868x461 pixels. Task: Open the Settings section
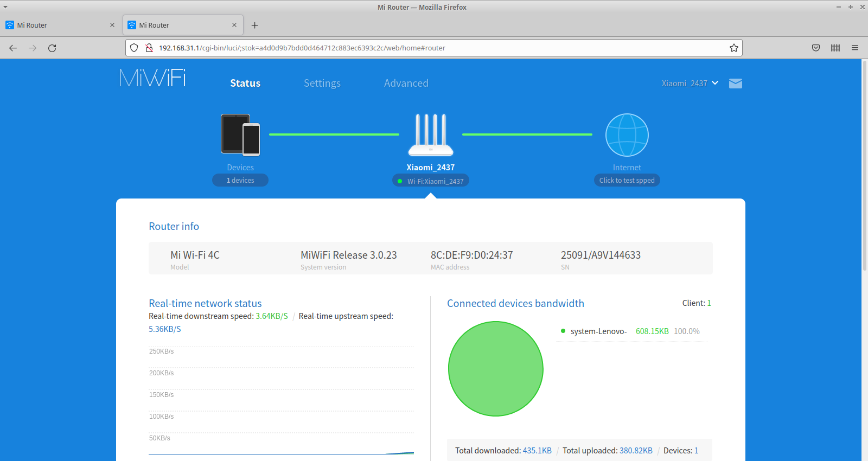tap(322, 83)
